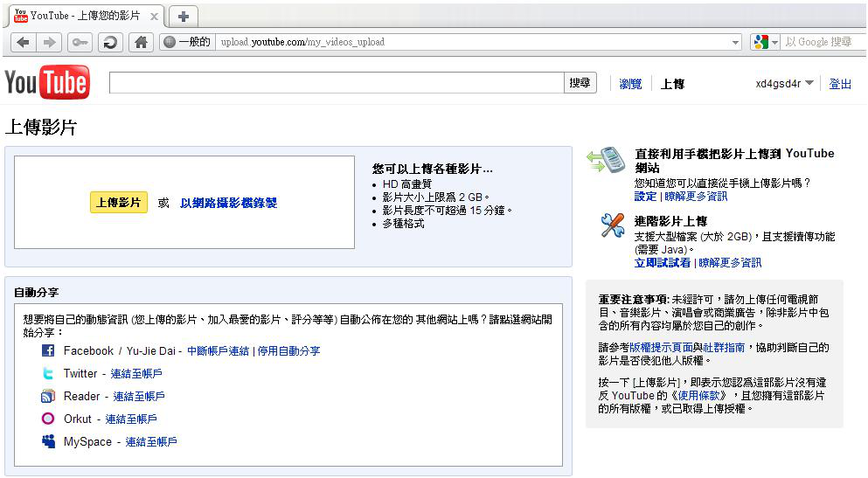Click the browser Back arrow button
Image resolution: width=868 pixels, height=478 pixels.
click(x=24, y=42)
